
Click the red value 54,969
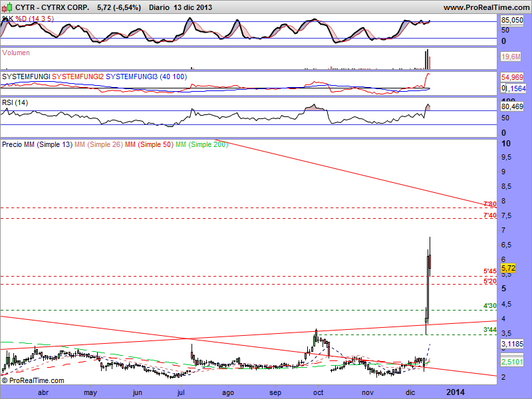coord(512,77)
